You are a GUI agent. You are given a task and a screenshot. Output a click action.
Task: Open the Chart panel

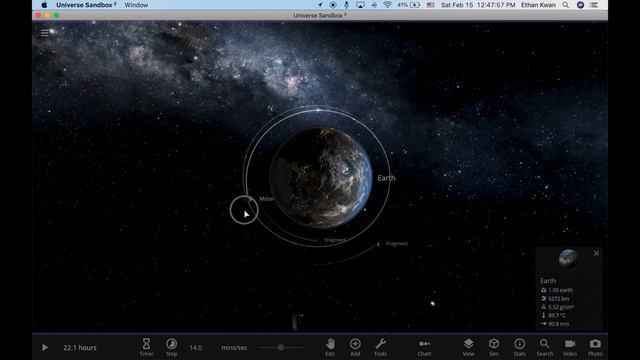pos(424,347)
